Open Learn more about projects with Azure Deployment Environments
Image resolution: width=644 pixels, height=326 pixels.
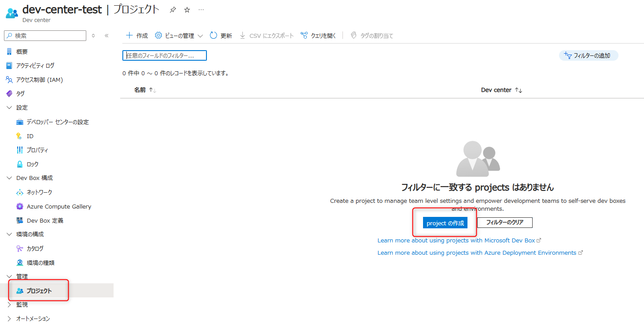click(x=480, y=253)
